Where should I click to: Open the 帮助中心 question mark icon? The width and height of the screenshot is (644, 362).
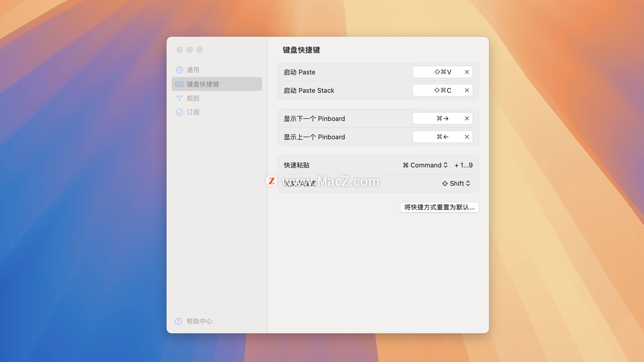[178, 321]
